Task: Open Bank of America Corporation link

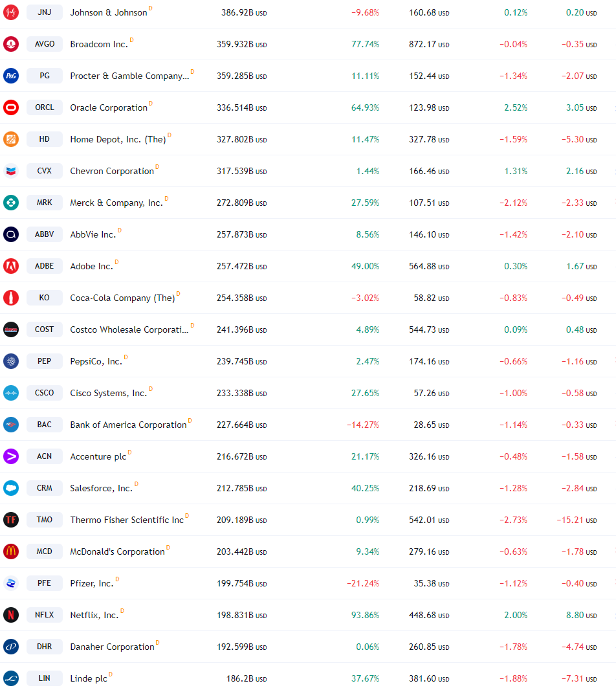Action: 129,425
